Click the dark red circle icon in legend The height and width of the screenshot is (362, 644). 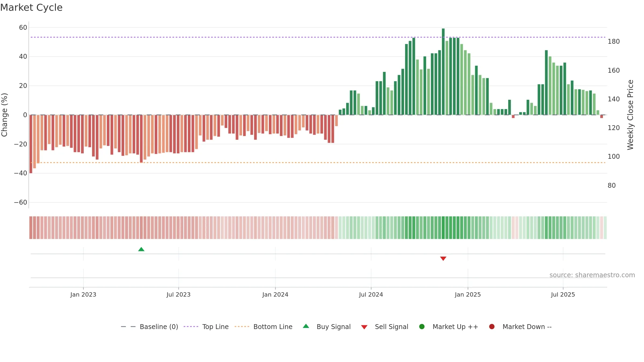point(492,327)
